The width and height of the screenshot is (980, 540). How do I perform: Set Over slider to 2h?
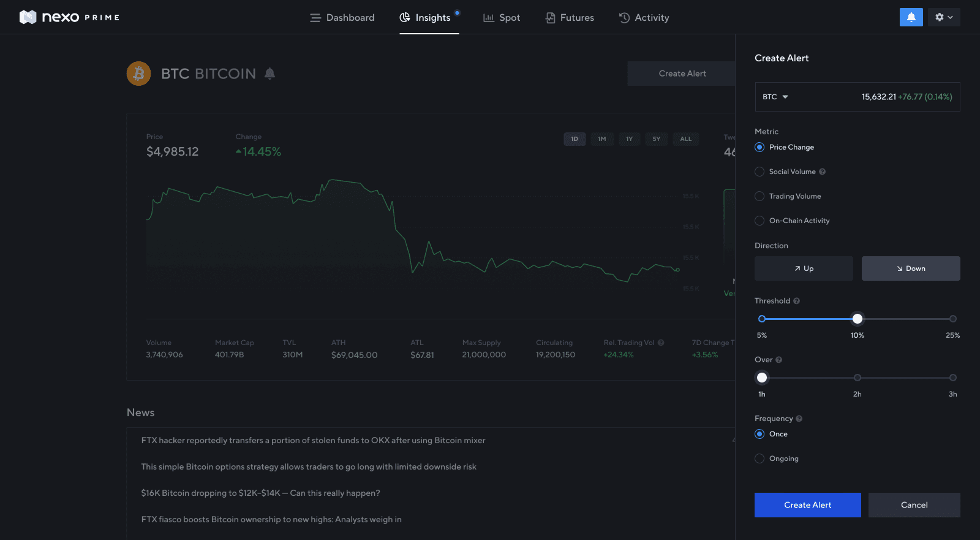click(858, 378)
